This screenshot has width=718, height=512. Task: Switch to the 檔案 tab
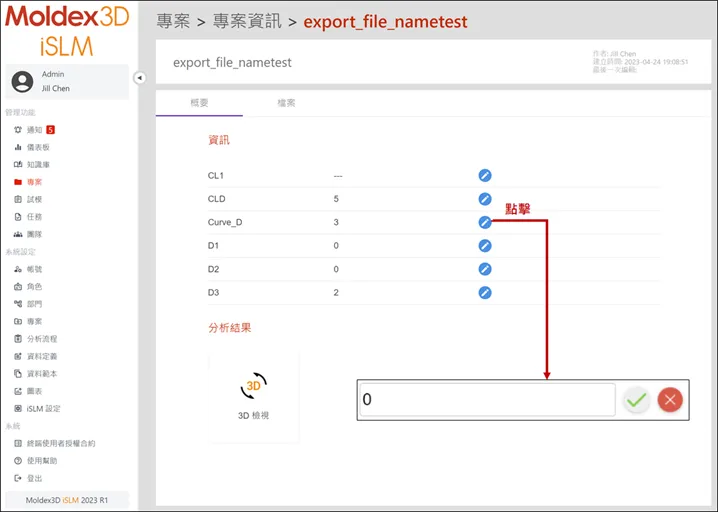[x=286, y=103]
